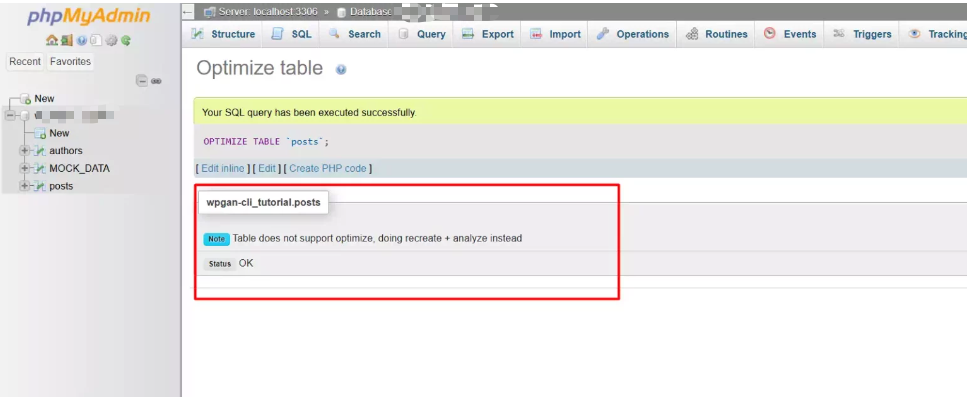
Task: Click the blue Note badge
Action: 216,239
